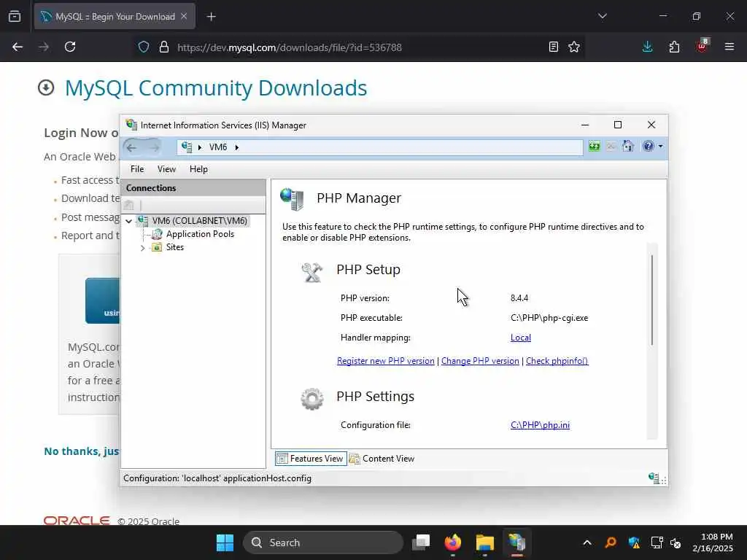Open the Windows Start menu
The height and width of the screenshot is (560, 747).
pyautogui.click(x=225, y=542)
